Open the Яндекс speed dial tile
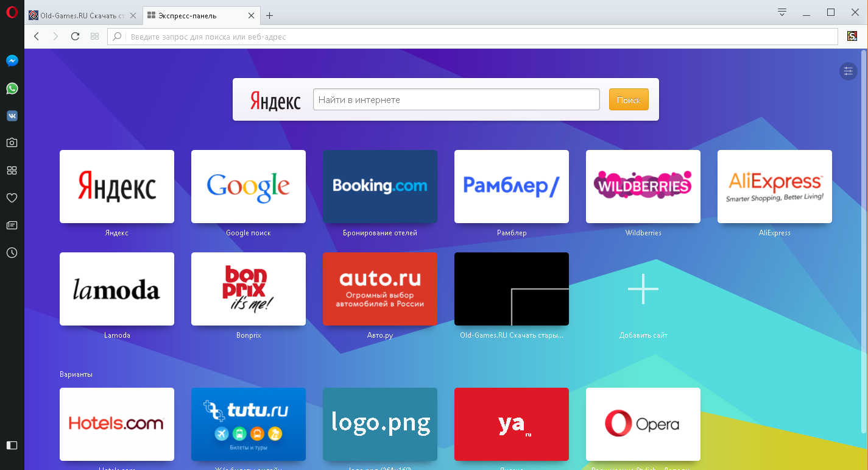The height and width of the screenshot is (470, 868). (x=117, y=187)
